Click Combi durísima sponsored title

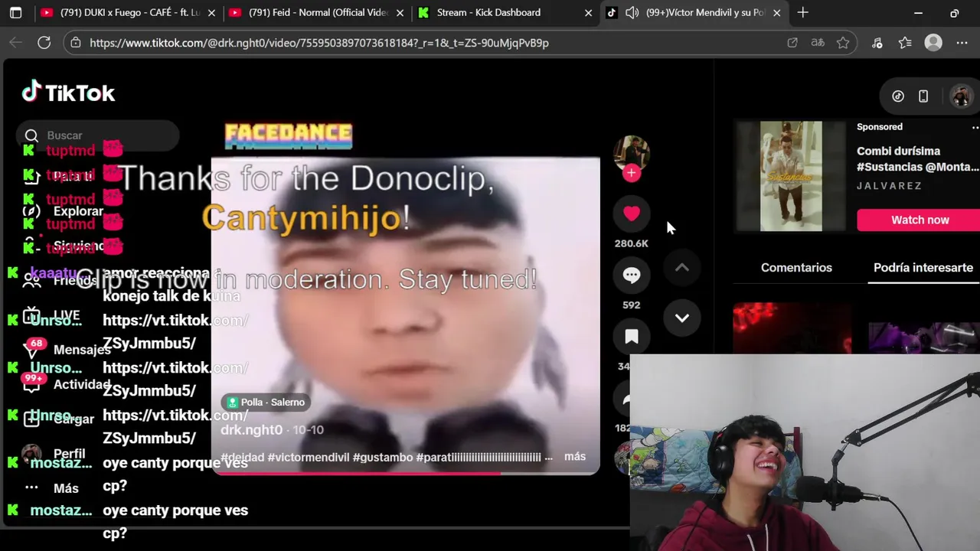coord(917,159)
